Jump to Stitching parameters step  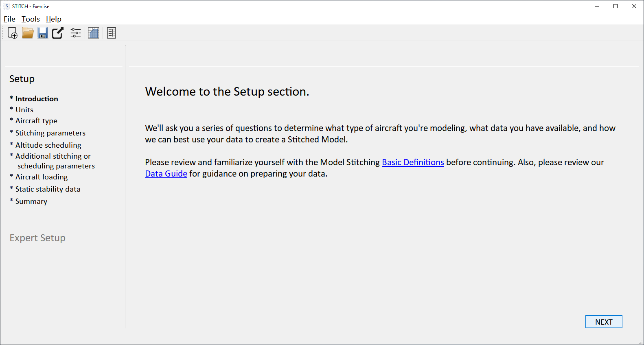50,133
